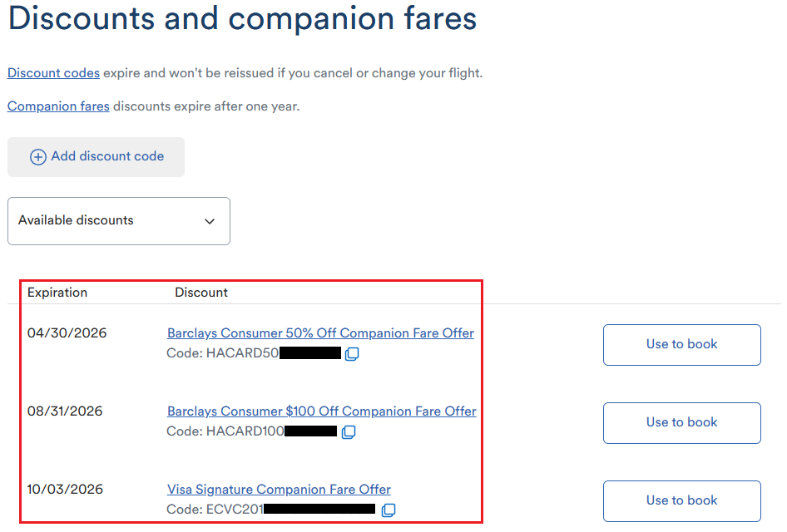The image size is (787, 532).
Task: Open Barclays Consumer $100 Off Companion Fare Offer
Action: point(321,411)
